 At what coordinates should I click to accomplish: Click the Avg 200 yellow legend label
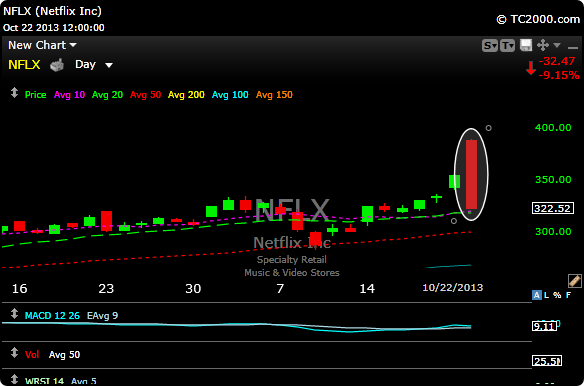[186, 95]
